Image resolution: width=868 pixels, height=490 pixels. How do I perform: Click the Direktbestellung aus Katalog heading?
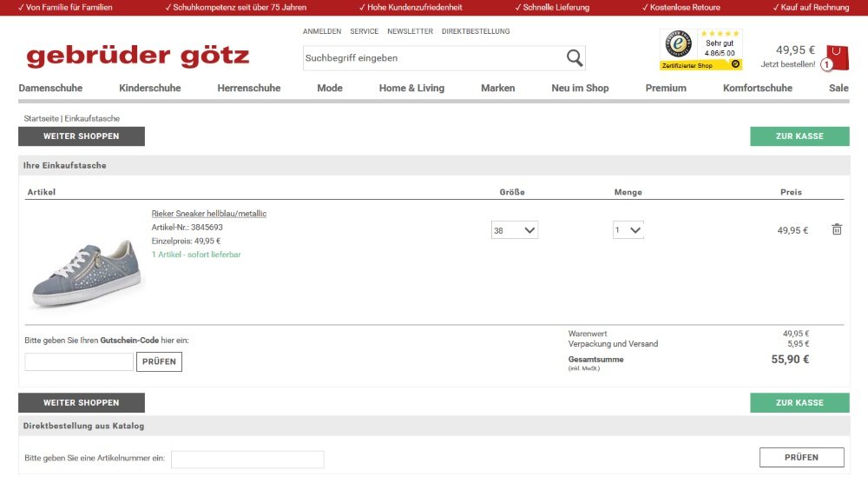pyautogui.click(x=83, y=426)
